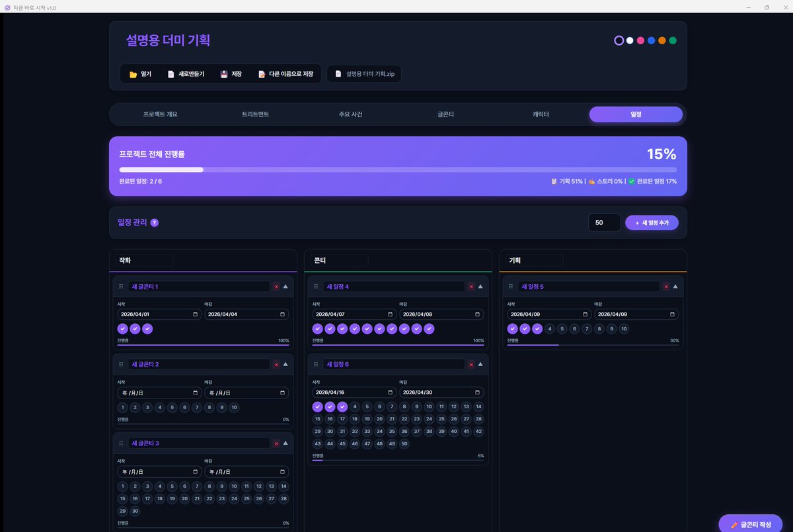
Task: Choose the blue theme color dot
Action: click(651, 40)
